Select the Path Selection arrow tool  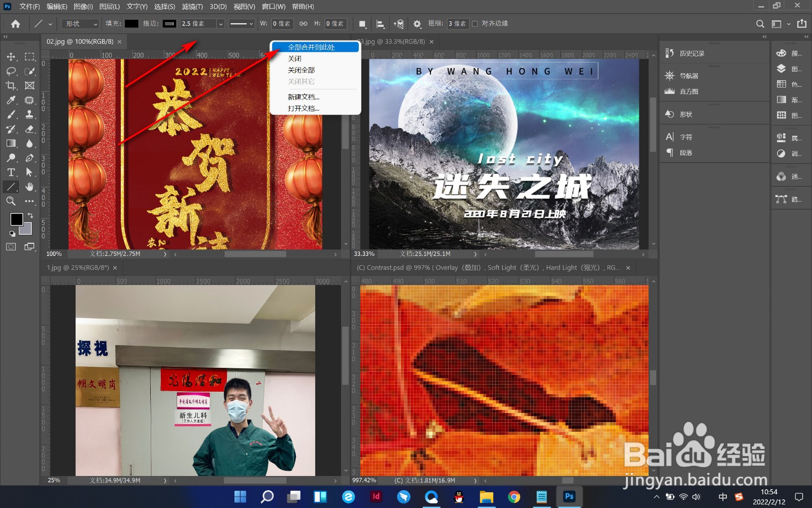[30, 172]
